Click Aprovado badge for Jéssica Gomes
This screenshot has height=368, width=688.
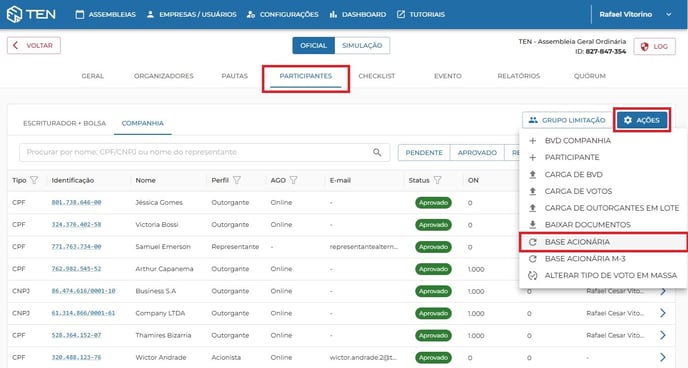433,203
